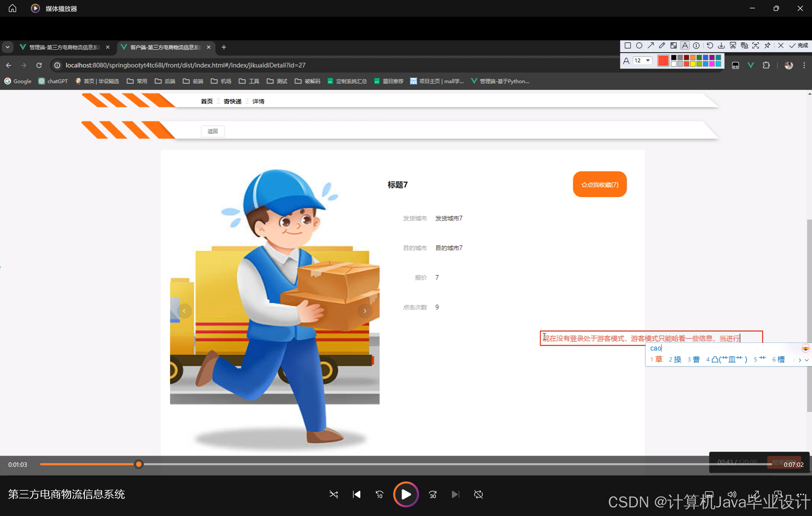Image resolution: width=812 pixels, height=516 pixels.
Task: Select the pencil drawing tool
Action: tap(662, 46)
